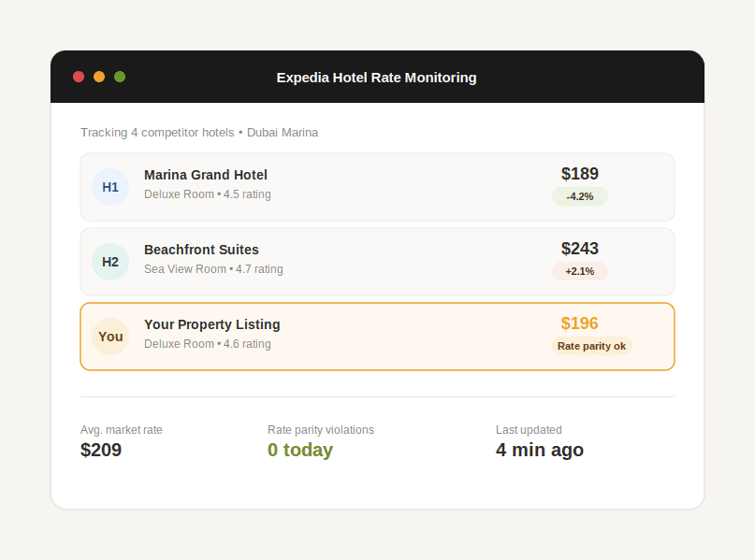755x560 pixels.
Task: Click 'Deluxe Room • 4.6 rating' text
Action: pyautogui.click(x=208, y=344)
